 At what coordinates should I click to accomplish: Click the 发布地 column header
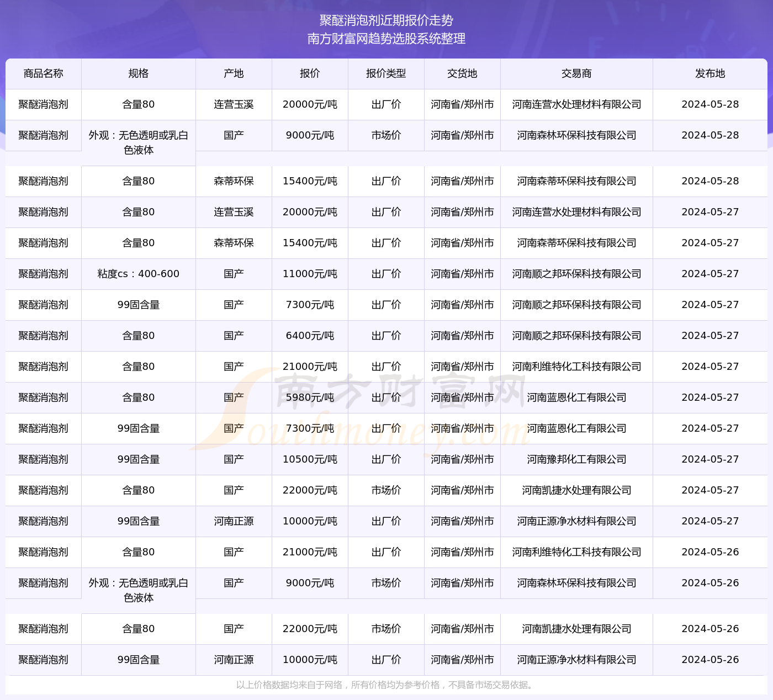(710, 73)
